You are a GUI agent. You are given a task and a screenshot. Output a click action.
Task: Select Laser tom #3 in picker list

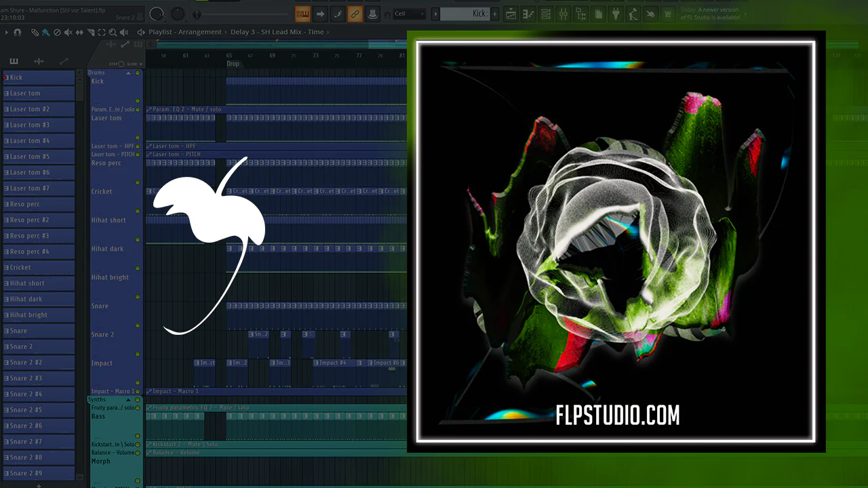tap(39, 125)
